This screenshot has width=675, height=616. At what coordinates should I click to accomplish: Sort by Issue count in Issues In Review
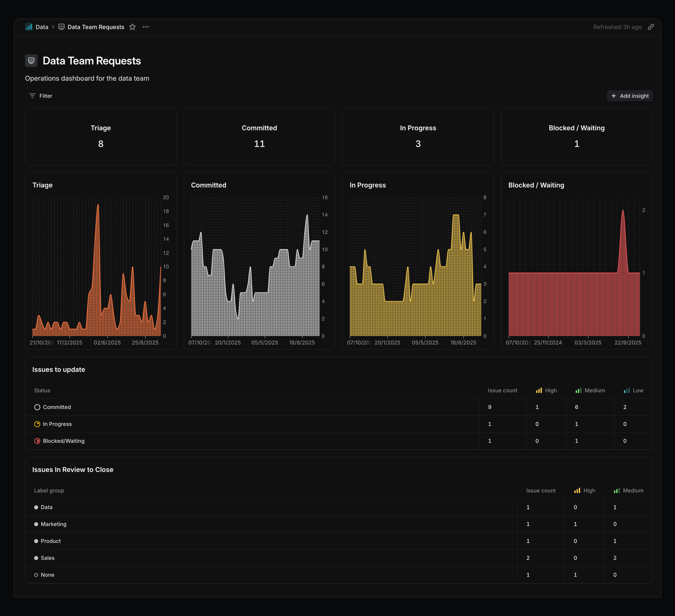pyautogui.click(x=540, y=491)
